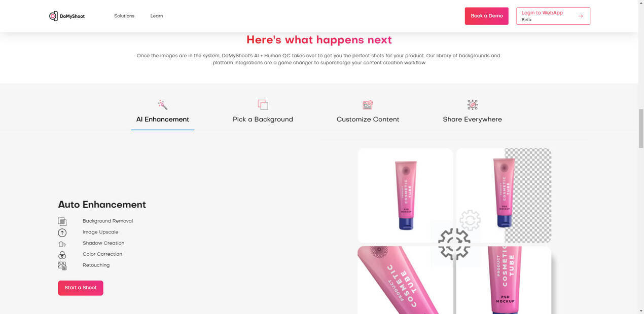The height and width of the screenshot is (314, 644).
Task: Select the Customize Content icon
Action: [368, 105]
